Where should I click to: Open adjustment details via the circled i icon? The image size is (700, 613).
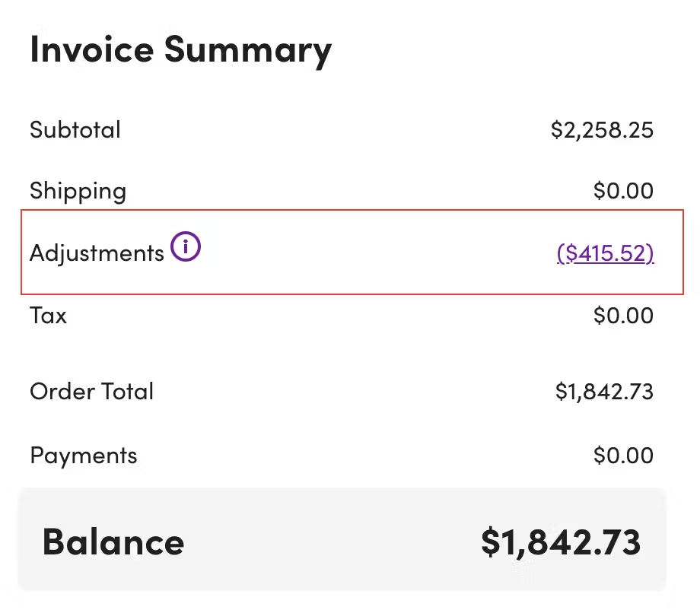pyautogui.click(x=185, y=246)
